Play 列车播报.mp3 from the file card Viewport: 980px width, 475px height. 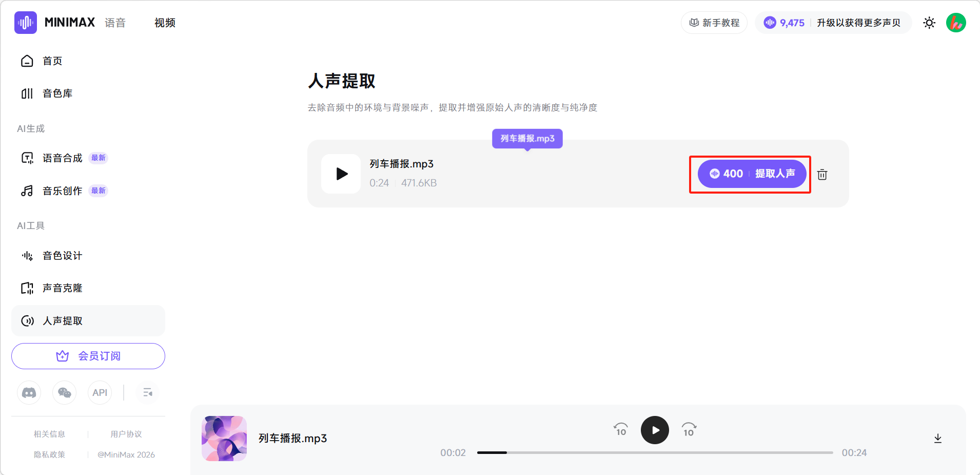coord(341,174)
